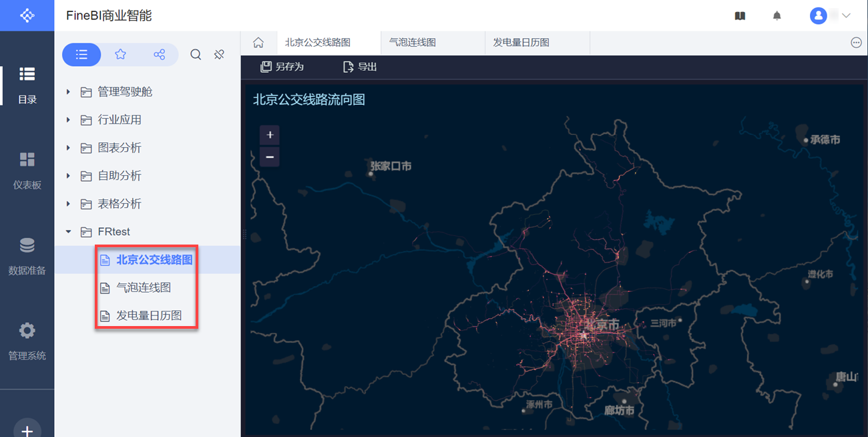Expand the 行业应用 folder arrow
The image size is (868, 437).
[68, 120]
